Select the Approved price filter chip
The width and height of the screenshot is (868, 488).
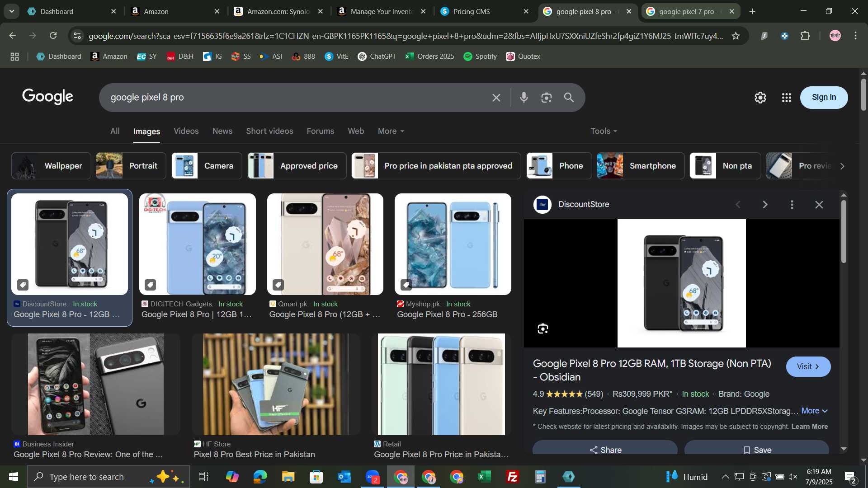tap(297, 166)
